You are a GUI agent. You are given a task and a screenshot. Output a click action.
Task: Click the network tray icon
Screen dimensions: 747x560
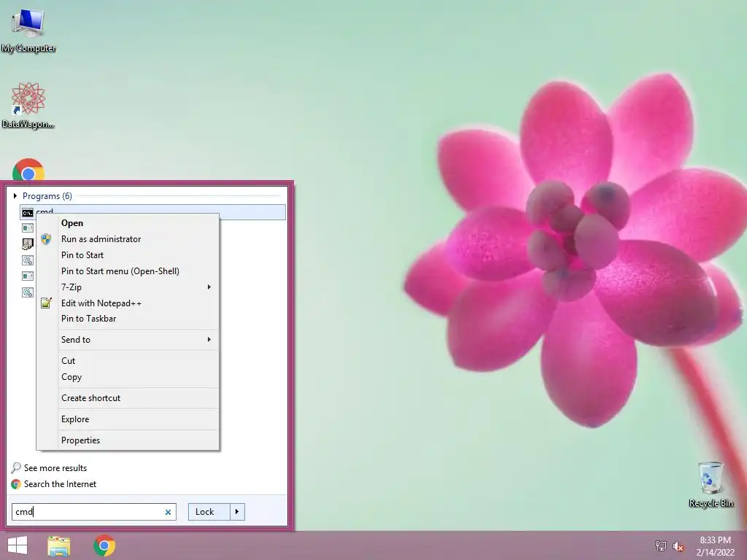[660, 546]
